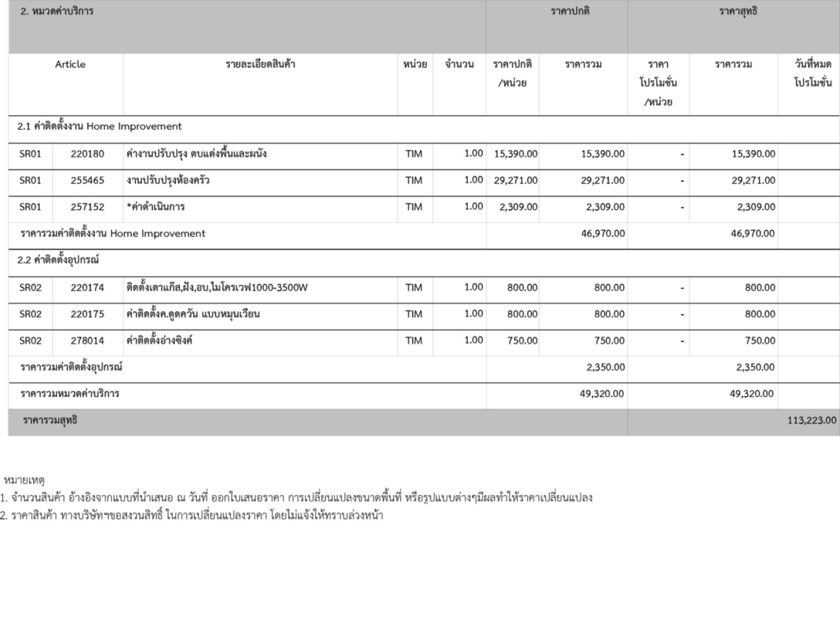The width and height of the screenshot is (840, 630).
Task: Click the '2.2 ค่าติดตั้งอุปกรณ์' section heading
Action: click(x=58, y=260)
